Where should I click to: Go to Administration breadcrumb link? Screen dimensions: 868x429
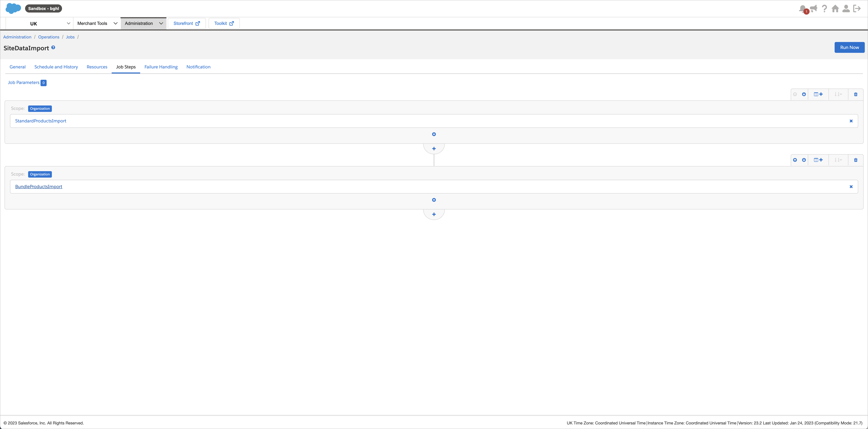click(17, 37)
